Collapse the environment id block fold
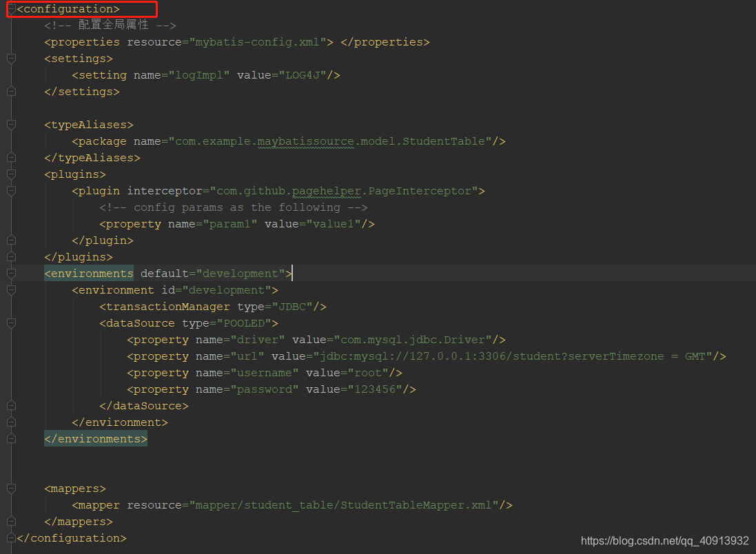This screenshot has width=756, height=554. pos(12,290)
